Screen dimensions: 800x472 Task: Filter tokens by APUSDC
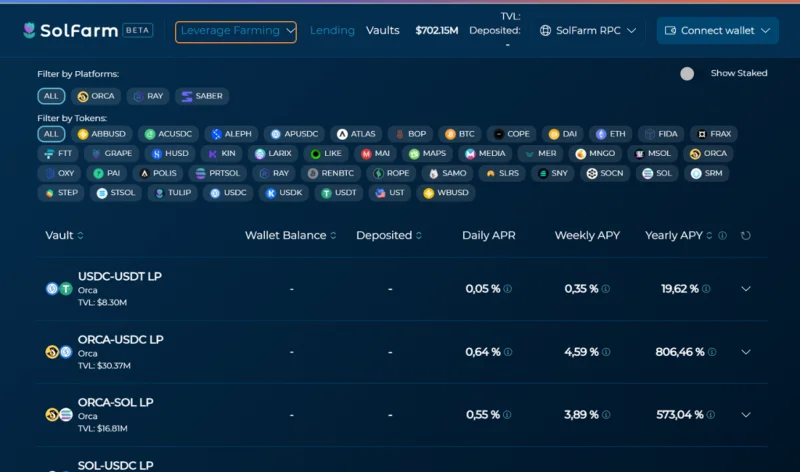[x=294, y=134]
